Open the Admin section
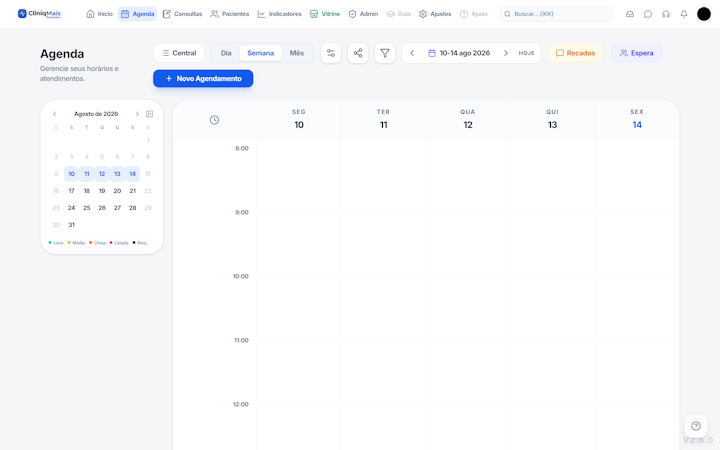 click(363, 14)
